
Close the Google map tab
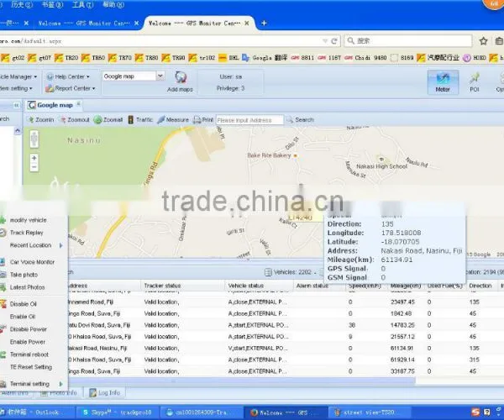click(x=78, y=103)
